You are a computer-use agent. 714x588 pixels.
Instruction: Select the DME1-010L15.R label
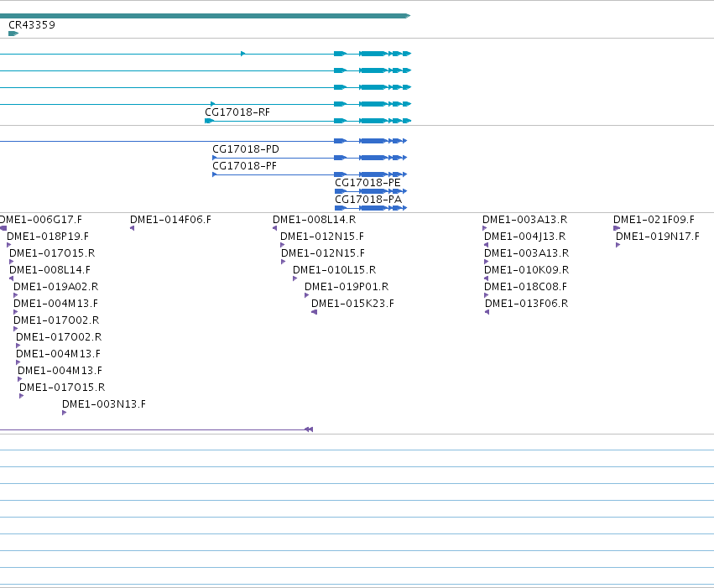pyautogui.click(x=334, y=270)
